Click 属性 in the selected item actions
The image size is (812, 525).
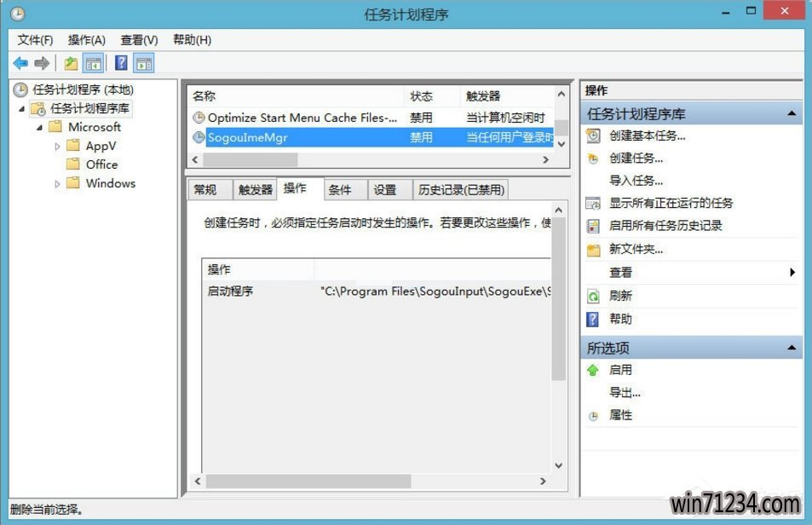point(620,415)
